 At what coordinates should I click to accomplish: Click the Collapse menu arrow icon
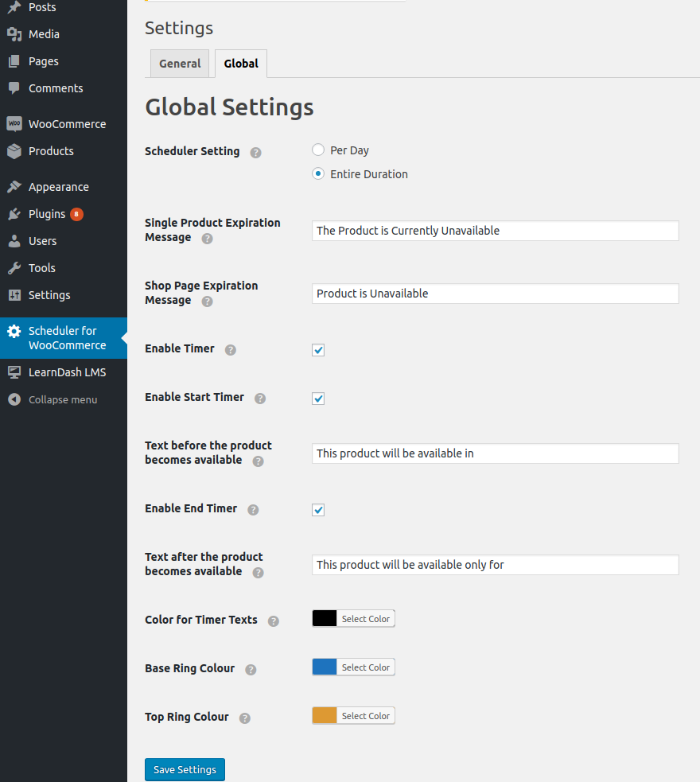pos(14,399)
